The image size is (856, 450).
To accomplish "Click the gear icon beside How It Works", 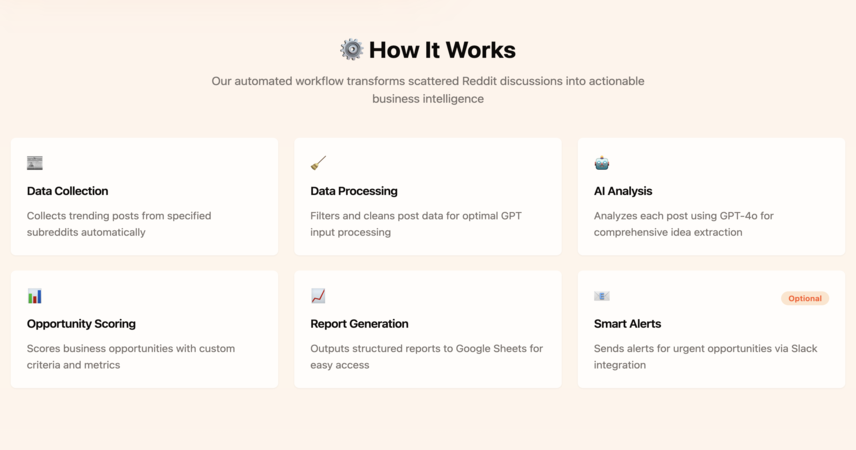I will [x=352, y=50].
